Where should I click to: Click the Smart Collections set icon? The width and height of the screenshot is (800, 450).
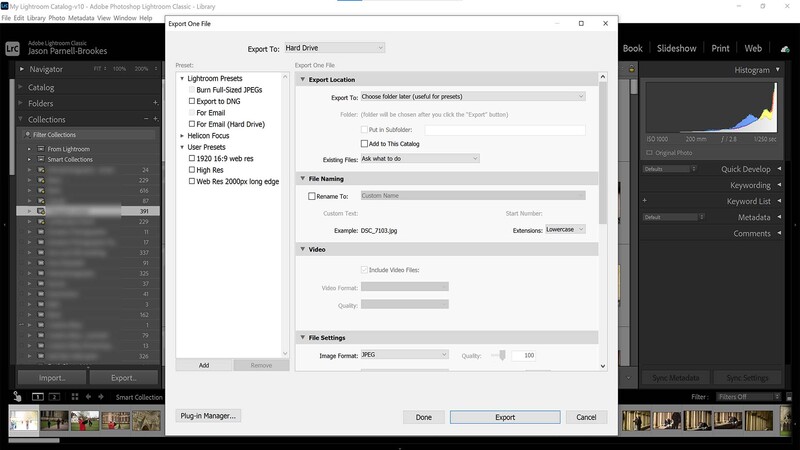click(x=41, y=159)
